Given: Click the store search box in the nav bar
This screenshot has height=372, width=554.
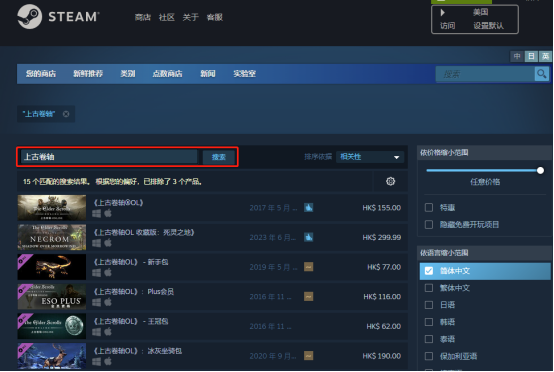Looking at the screenshot, I should point(485,74).
